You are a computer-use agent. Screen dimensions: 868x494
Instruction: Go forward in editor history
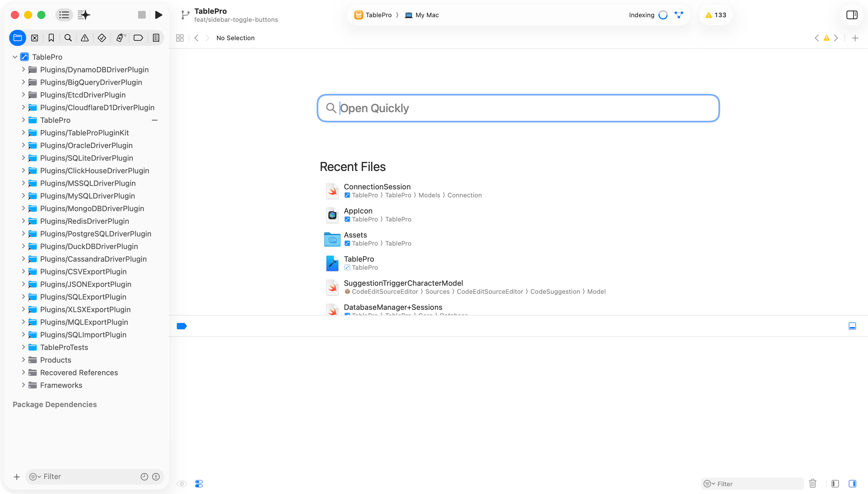pyautogui.click(x=208, y=38)
